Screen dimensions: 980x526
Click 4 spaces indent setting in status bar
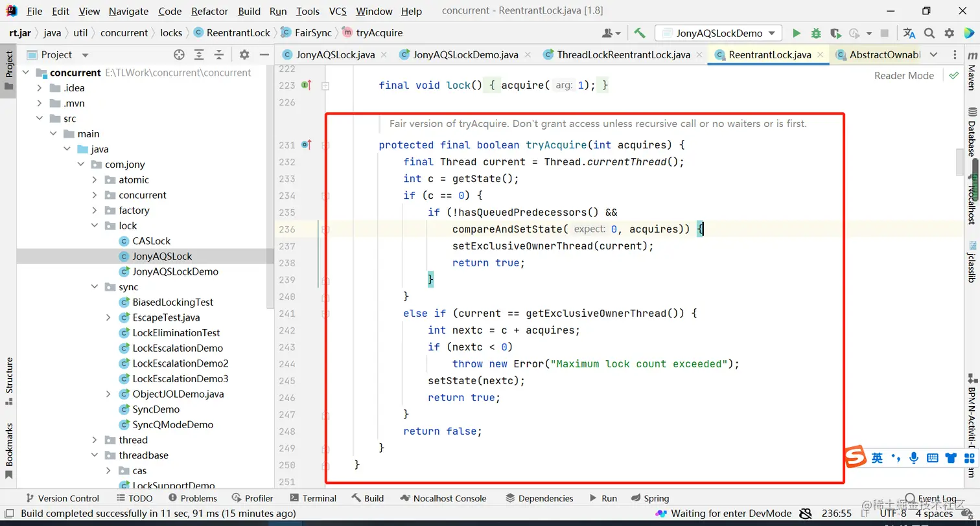934,514
